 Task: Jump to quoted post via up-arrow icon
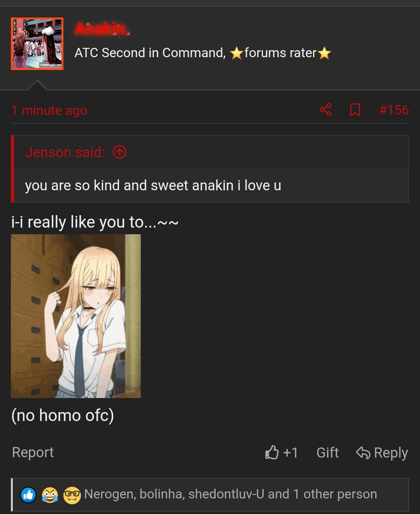[120, 152]
